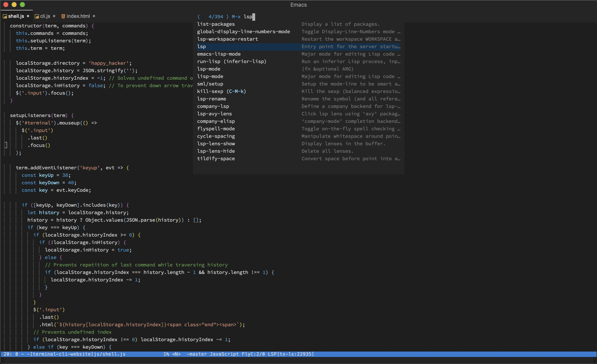Switch to the cli.js tab
This screenshot has height=364, width=597.
(x=45, y=16)
